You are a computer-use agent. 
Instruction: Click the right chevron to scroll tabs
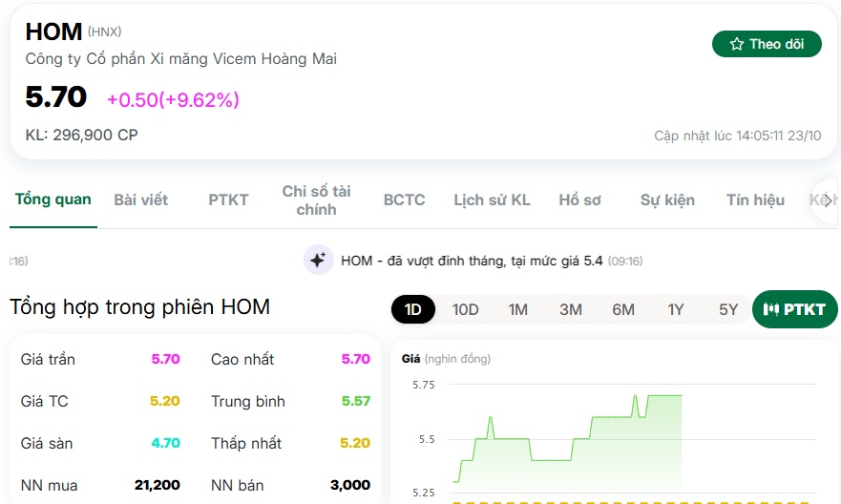click(x=828, y=200)
